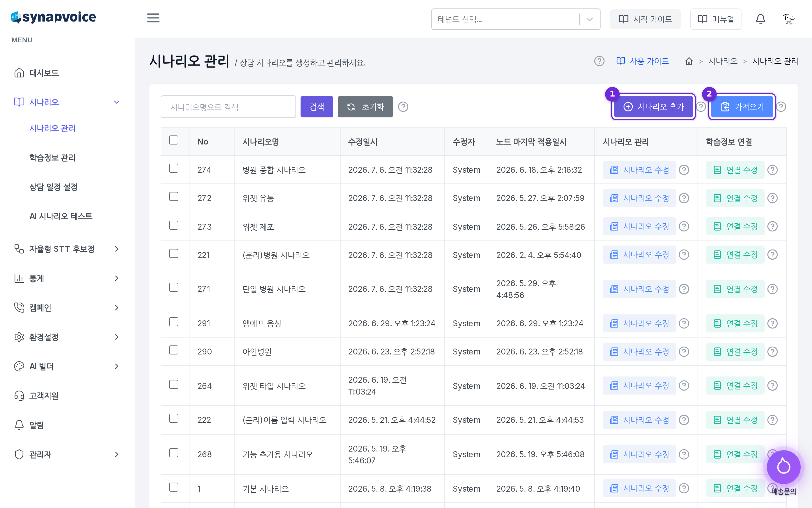Click help icon next to 초기화 button
This screenshot has height=508, width=812.
(x=403, y=107)
